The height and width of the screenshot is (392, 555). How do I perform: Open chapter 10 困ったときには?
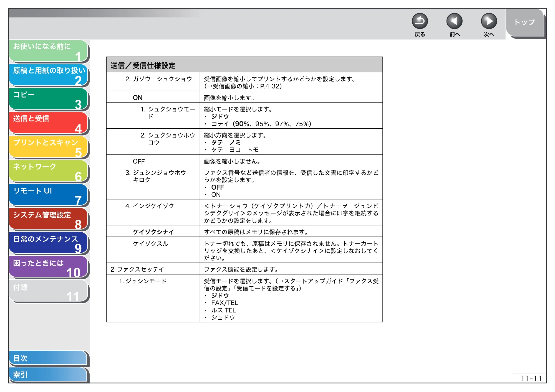coord(49,267)
